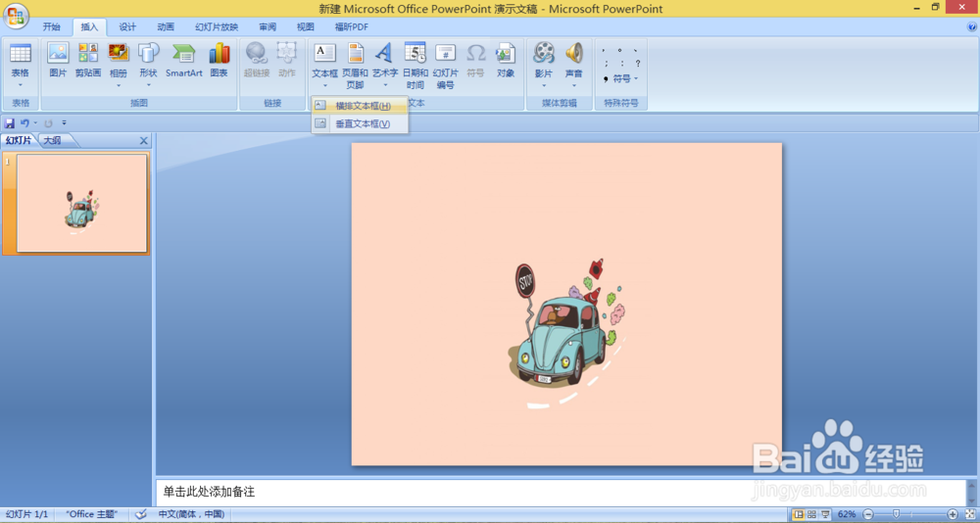Image resolution: width=980 pixels, height=523 pixels.
Task: Expand the 表格 dropdown arrow
Action: [x=21, y=85]
